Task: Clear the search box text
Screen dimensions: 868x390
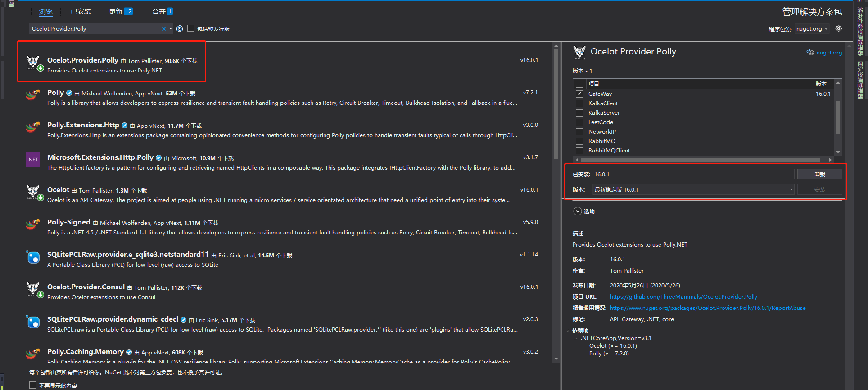Action: (164, 29)
